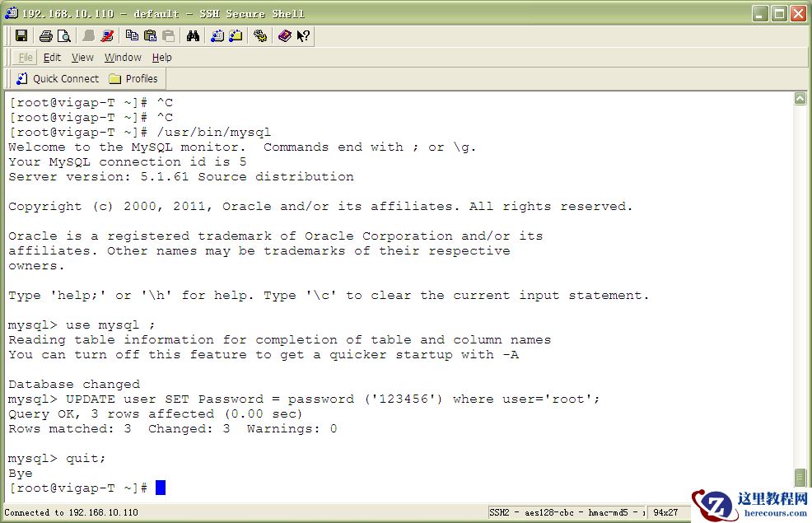Click the Help book icon
The image size is (812, 523).
(x=285, y=35)
